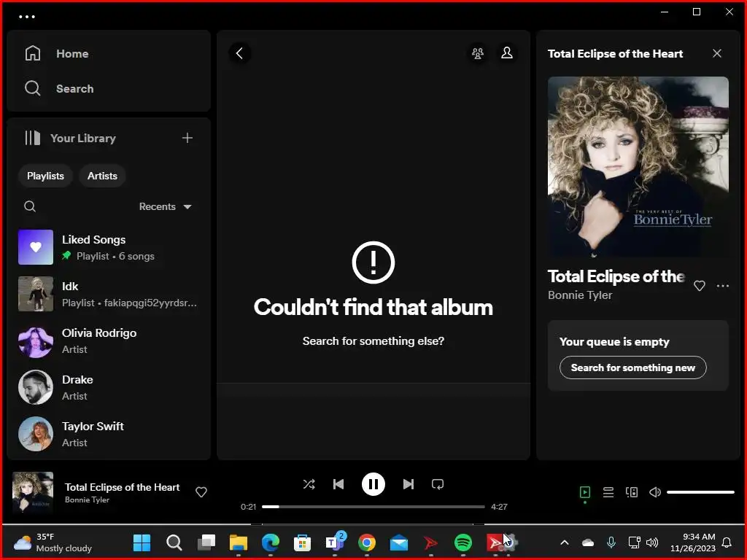Open Liked Songs playlist
Image resolution: width=747 pixels, height=560 pixels.
coord(109,247)
